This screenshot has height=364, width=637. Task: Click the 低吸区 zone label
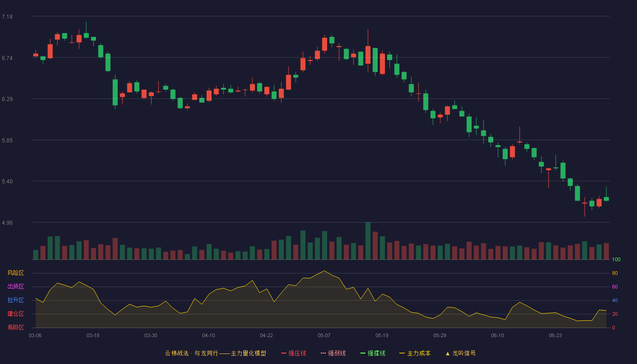click(x=15, y=327)
